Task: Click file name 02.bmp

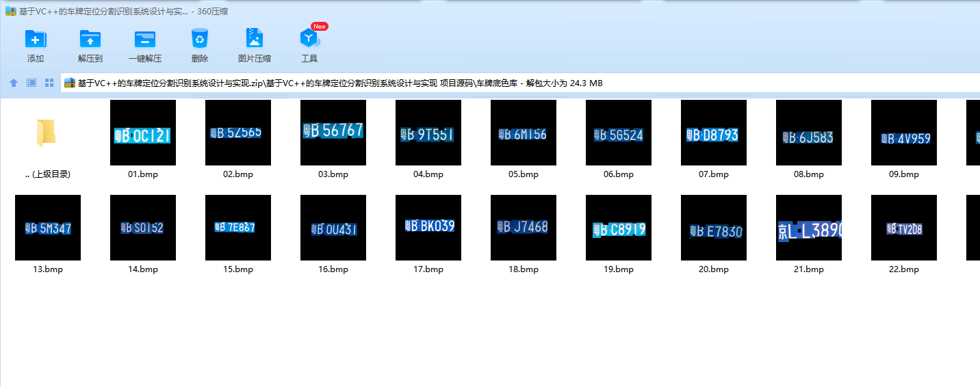Action: 238,174
